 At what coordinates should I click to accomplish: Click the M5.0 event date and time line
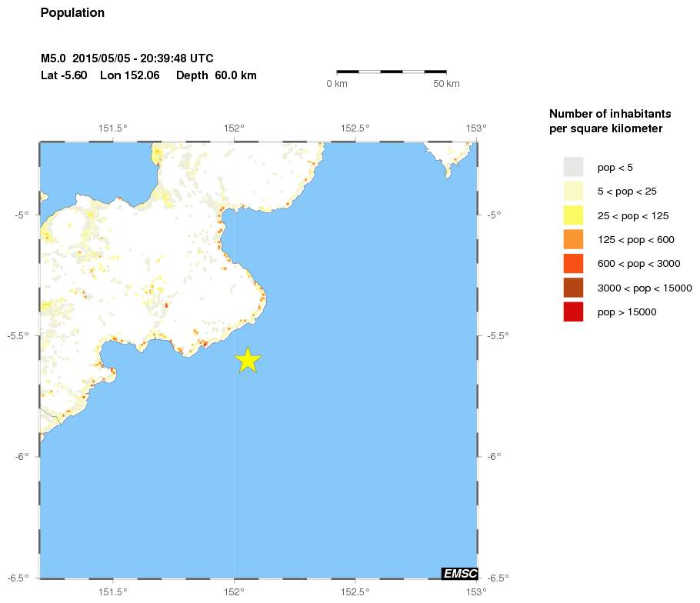[x=127, y=58]
